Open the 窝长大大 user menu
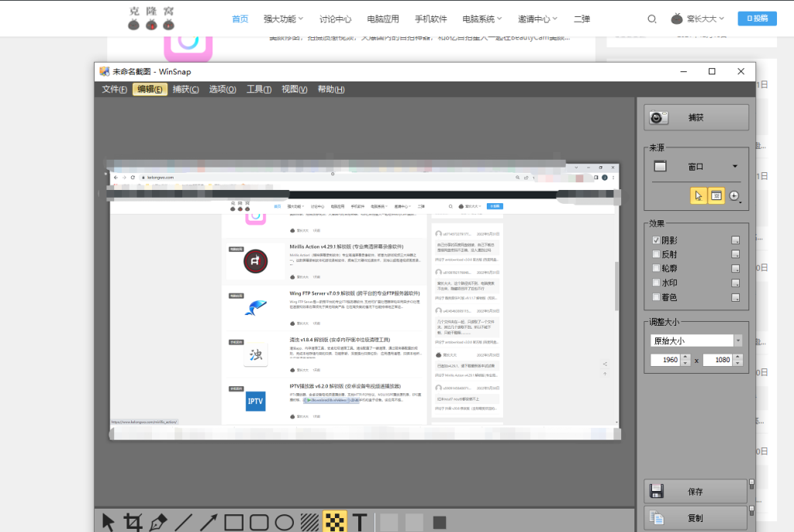Image resolution: width=794 pixels, height=532 pixels. pos(698,19)
